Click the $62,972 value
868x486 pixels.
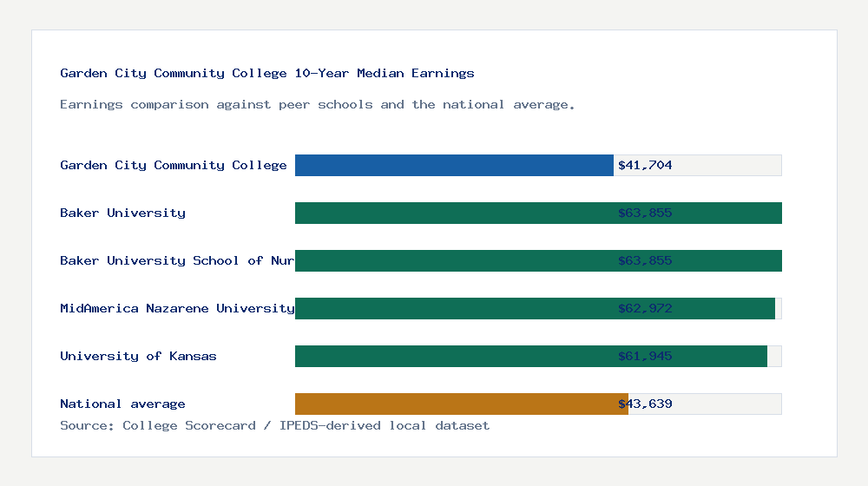tap(645, 308)
